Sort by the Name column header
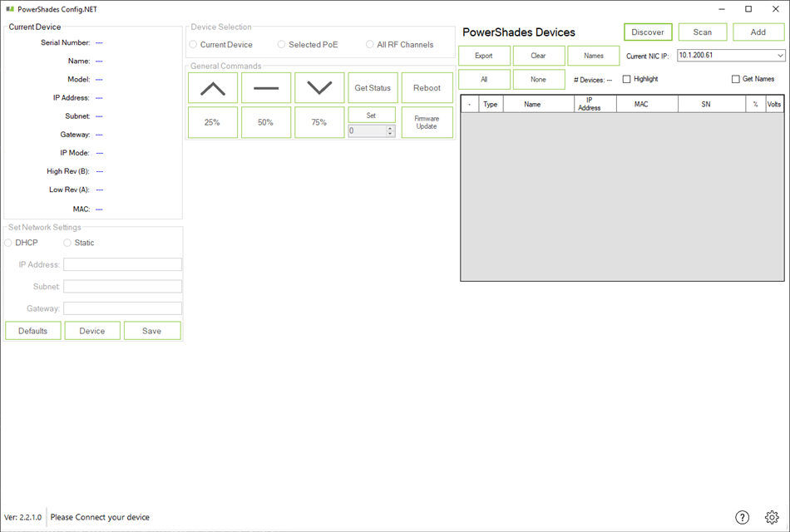Viewport: 790px width, 532px height. coord(538,104)
